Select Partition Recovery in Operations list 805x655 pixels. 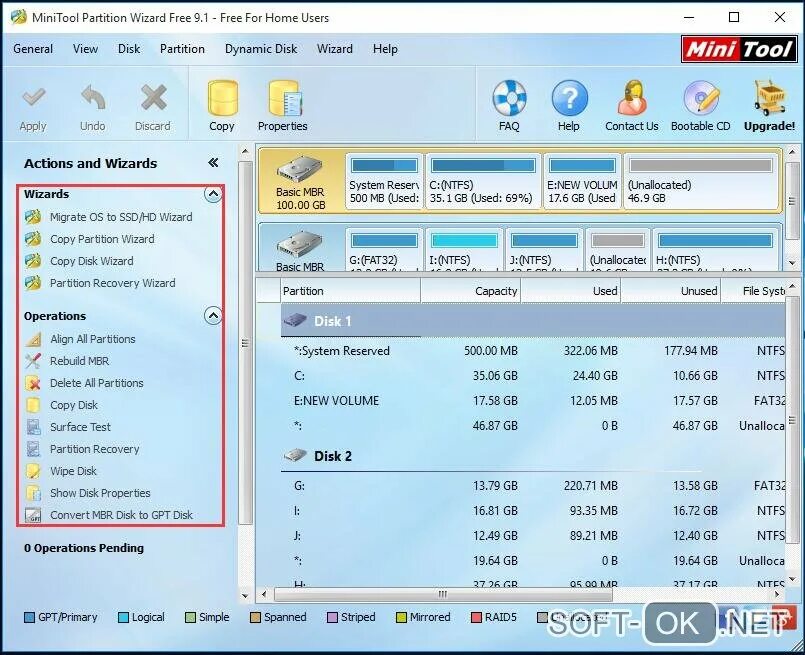94,449
